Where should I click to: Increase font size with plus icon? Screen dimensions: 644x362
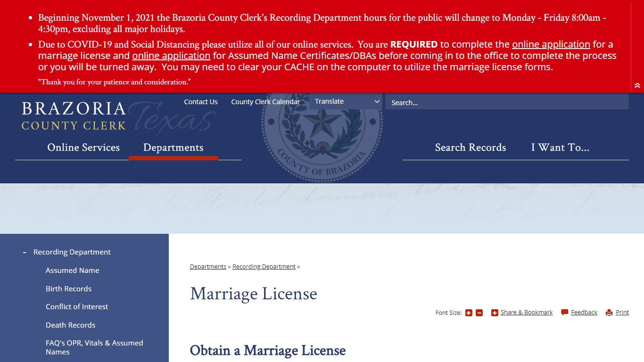[x=469, y=313]
